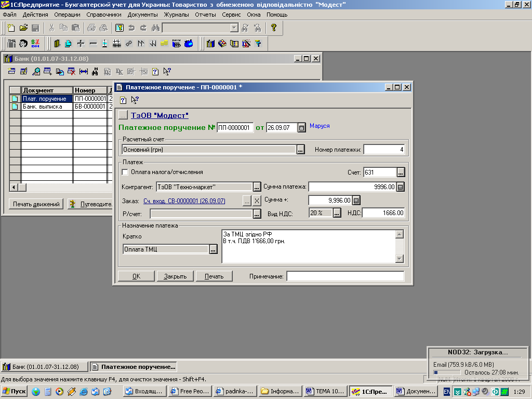The image size is (532, 399).
Task: Click the yellow coins icon in second toolbar
Action: coord(164,44)
